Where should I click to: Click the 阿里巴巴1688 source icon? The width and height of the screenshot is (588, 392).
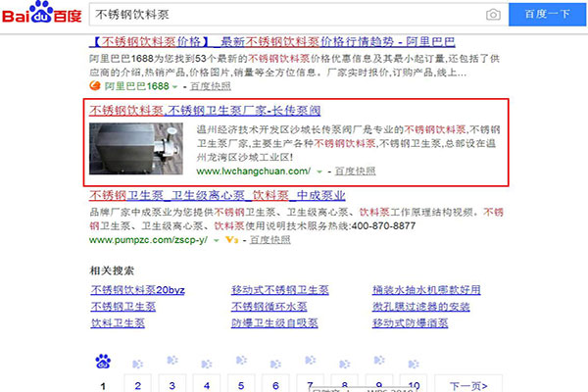[x=95, y=86]
